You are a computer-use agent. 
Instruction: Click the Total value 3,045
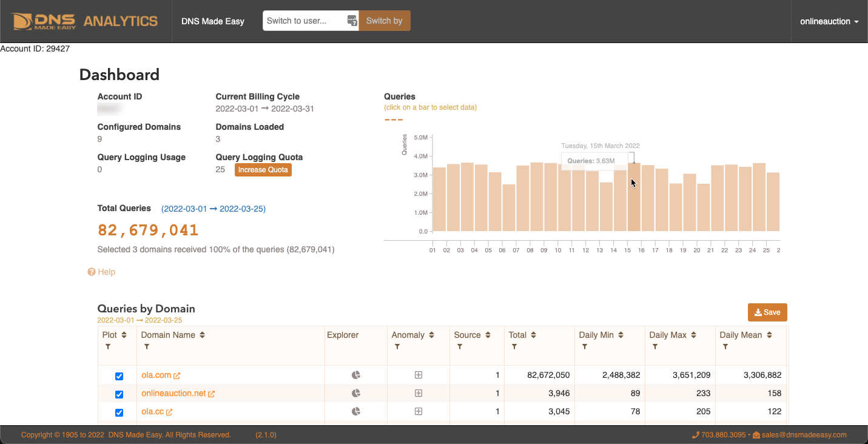pos(559,411)
